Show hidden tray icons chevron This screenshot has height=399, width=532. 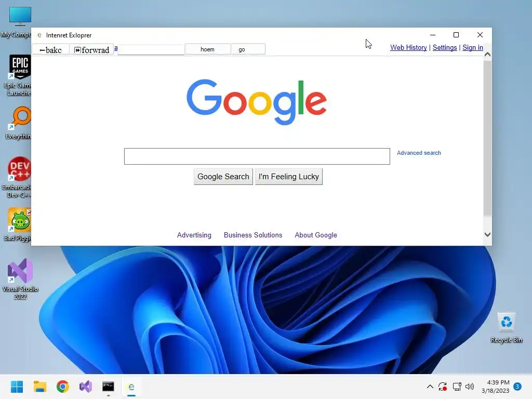point(430,387)
